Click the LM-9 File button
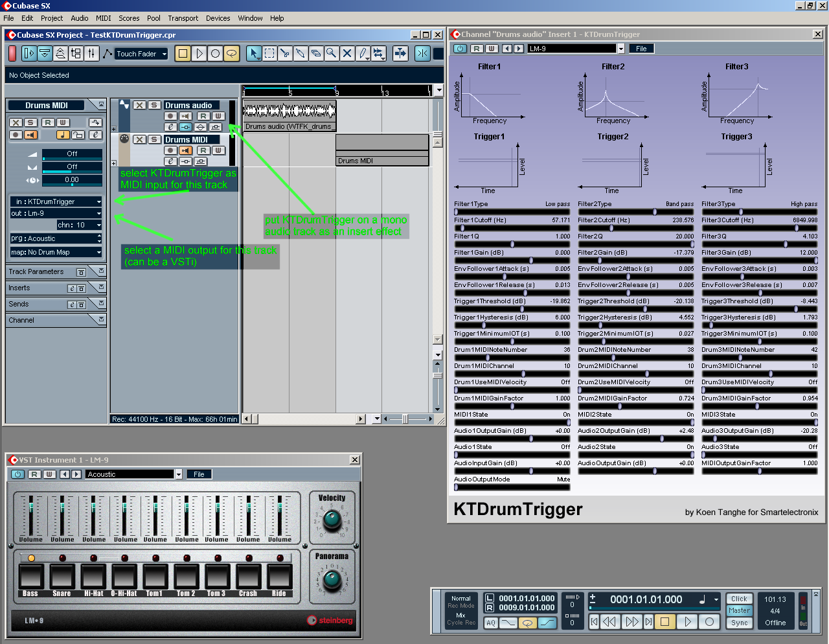Screen dimensions: 829x644 (x=199, y=474)
